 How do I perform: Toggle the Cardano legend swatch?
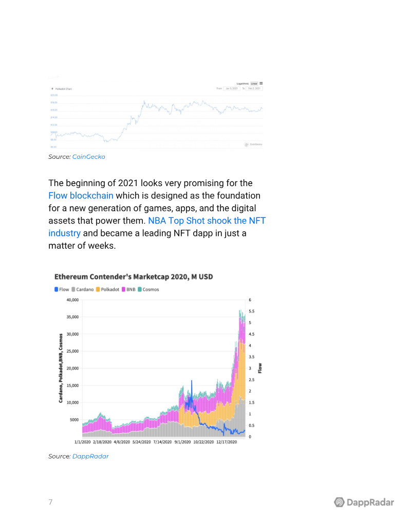coord(74,289)
